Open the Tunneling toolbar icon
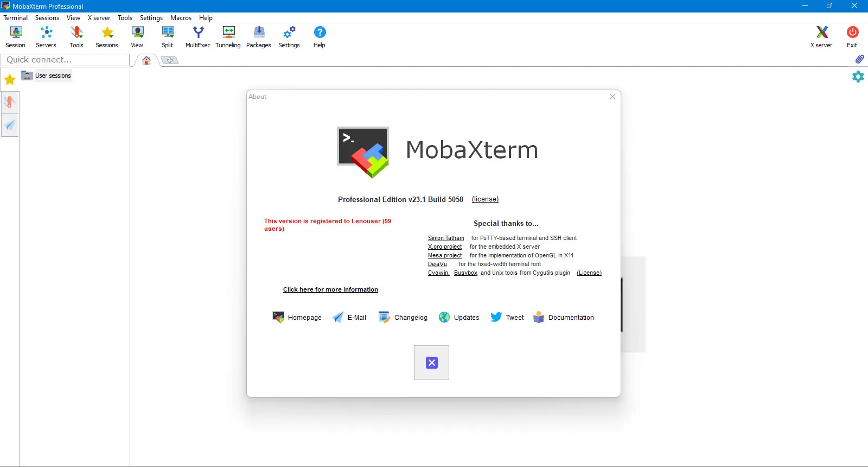The image size is (868, 467). click(x=228, y=37)
